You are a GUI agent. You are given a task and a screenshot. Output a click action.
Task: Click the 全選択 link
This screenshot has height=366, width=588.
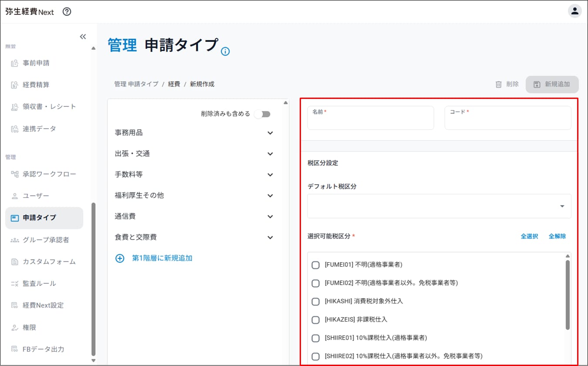coord(529,236)
